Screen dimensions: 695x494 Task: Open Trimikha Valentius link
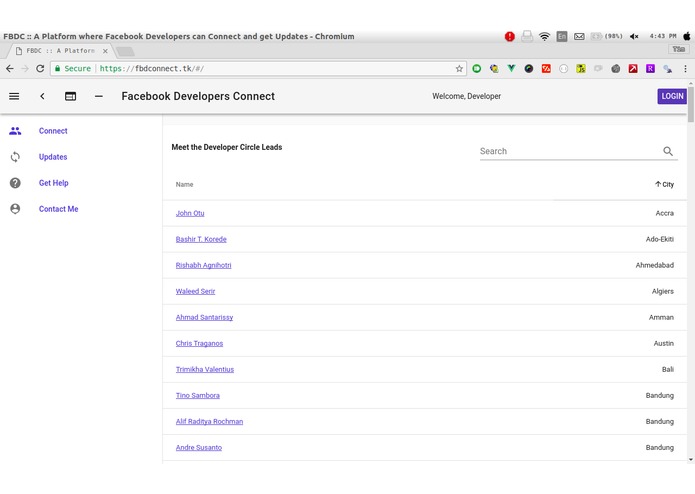pos(204,370)
